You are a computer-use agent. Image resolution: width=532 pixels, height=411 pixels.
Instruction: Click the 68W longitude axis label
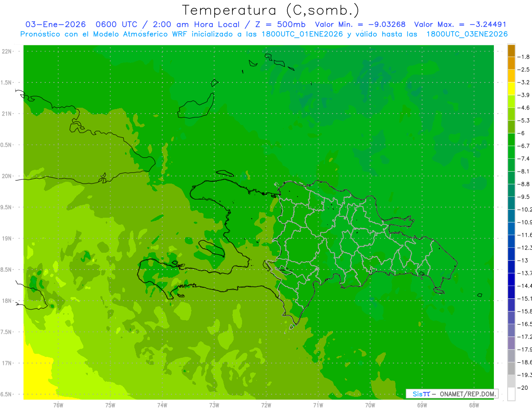474,405
